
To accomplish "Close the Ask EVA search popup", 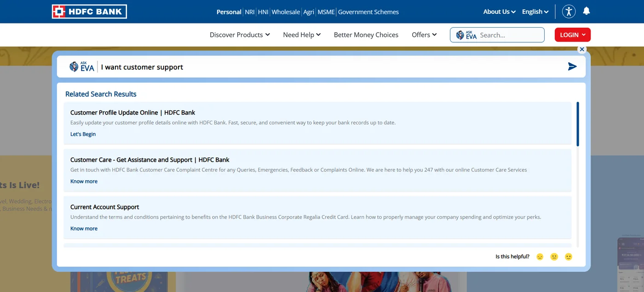I will coord(582,49).
